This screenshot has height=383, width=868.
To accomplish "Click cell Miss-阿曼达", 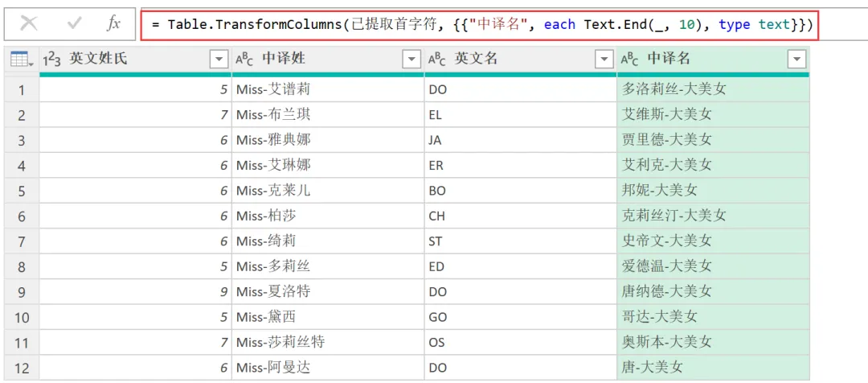I will pos(328,368).
